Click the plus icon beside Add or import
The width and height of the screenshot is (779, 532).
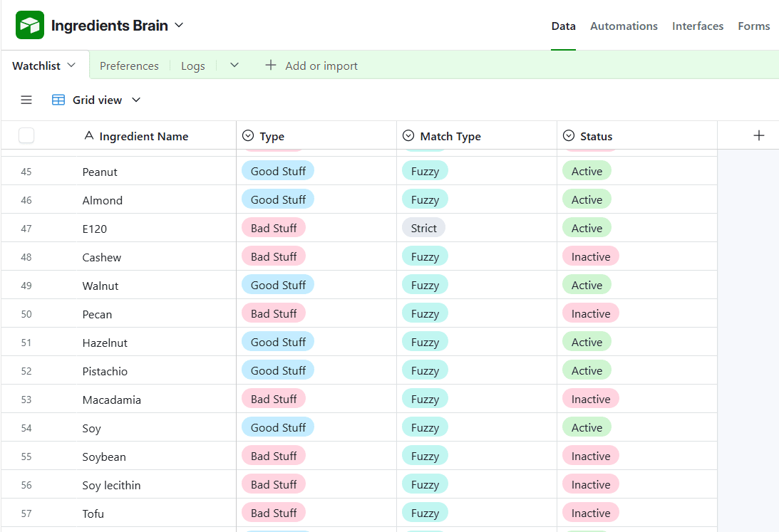point(271,66)
